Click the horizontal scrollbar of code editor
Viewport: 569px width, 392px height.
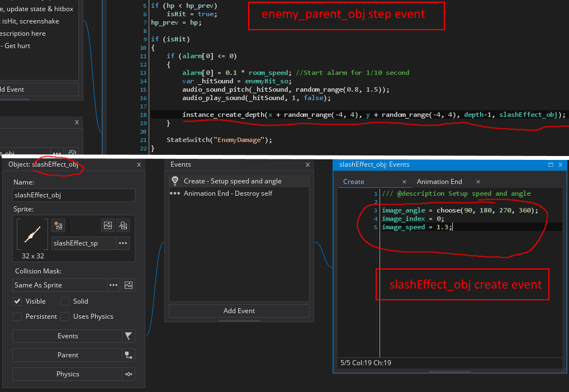coord(450,371)
